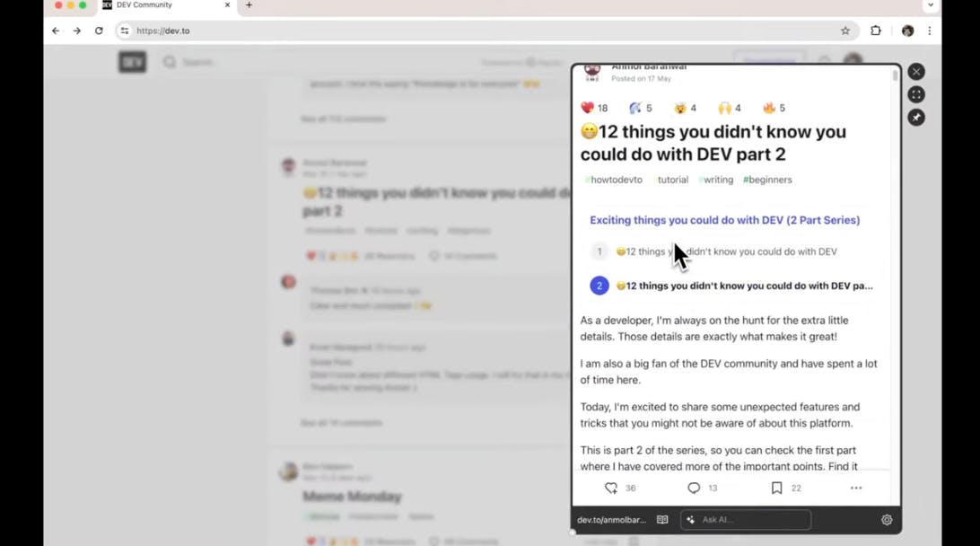Pin the preview panel
Viewport: 980px width, 546px height.
point(916,118)
